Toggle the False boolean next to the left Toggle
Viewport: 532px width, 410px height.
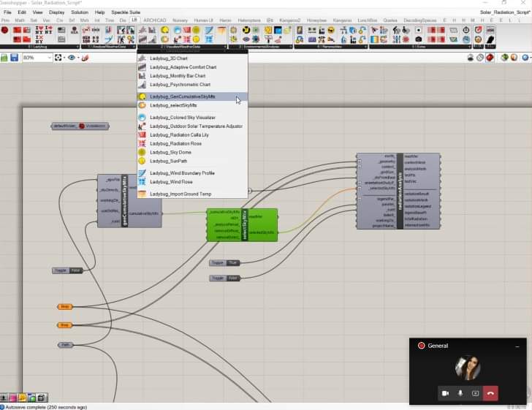[x=76, y=270]
